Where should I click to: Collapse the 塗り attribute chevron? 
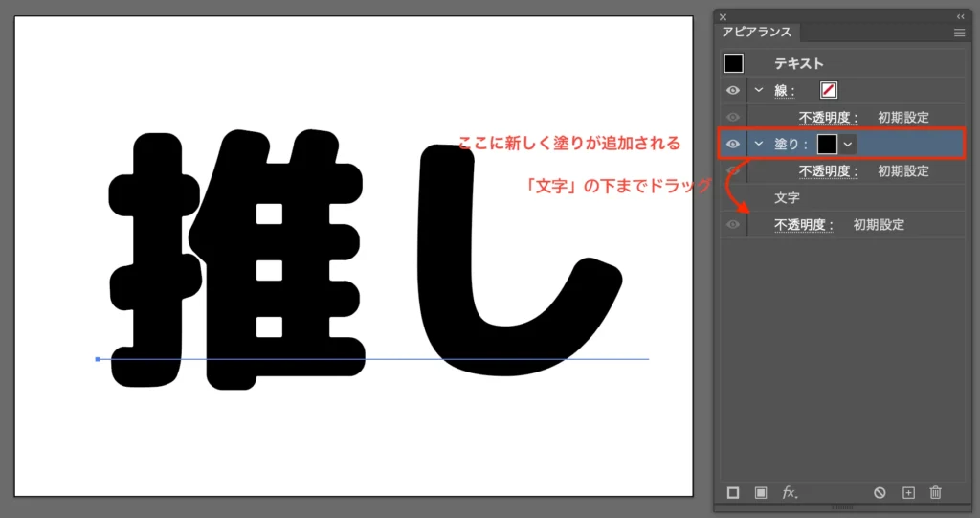(x=759, y=144)
